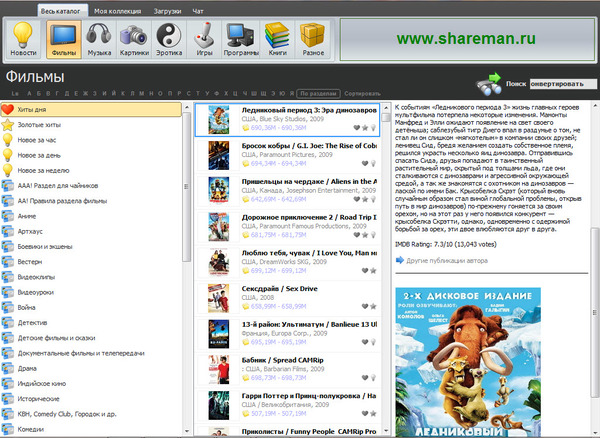Screen dimensions: 600x438
Task: Open the Загрузки tab
Action: tap(167, 11)
